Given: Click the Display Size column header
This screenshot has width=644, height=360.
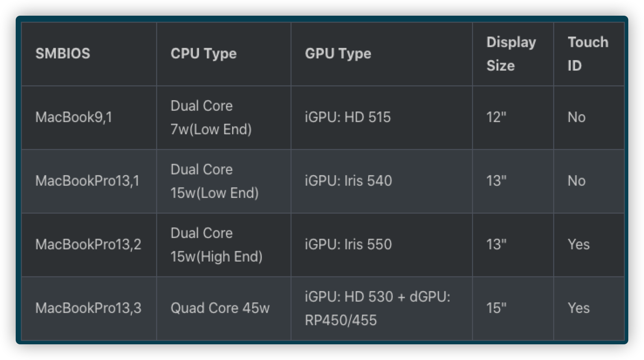Looking at the screenshot, I should click(x=511, y=54).
